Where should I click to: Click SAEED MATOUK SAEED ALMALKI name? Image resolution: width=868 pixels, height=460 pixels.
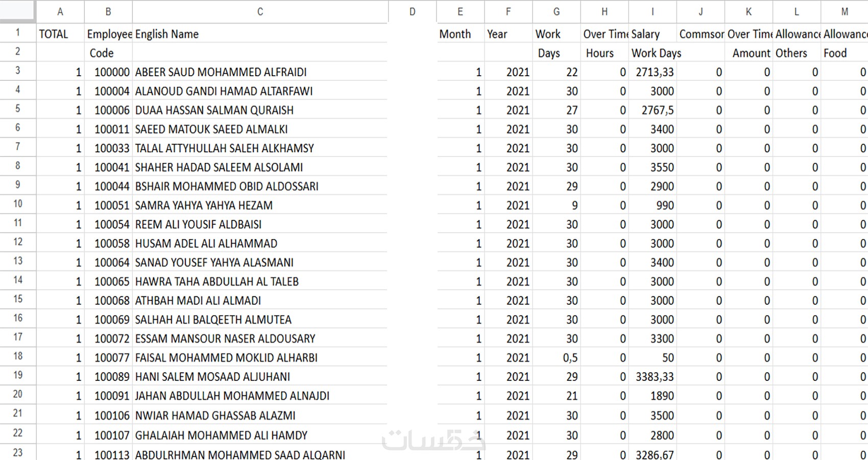pos(211,129)
